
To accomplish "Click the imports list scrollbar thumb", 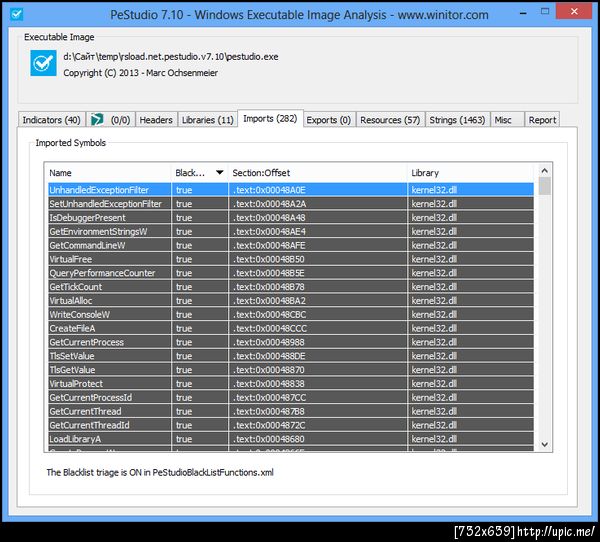I will [545, 186].
